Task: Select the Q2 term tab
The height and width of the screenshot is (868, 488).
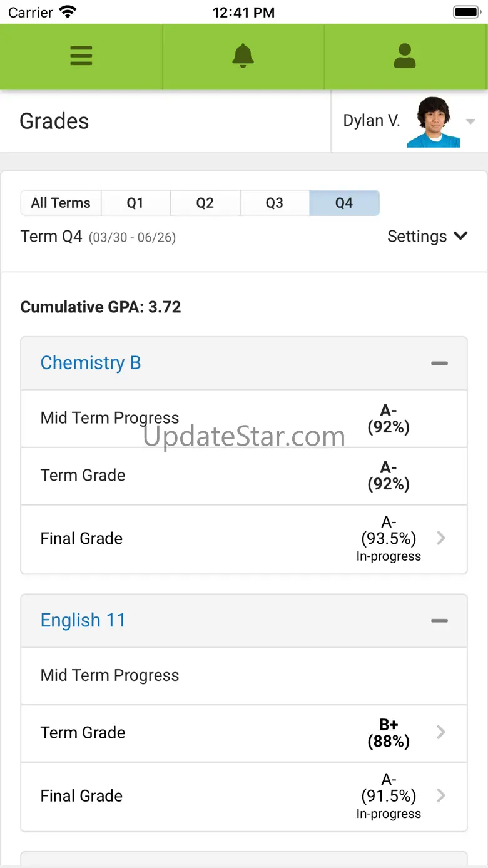Action: click(205, 203)
